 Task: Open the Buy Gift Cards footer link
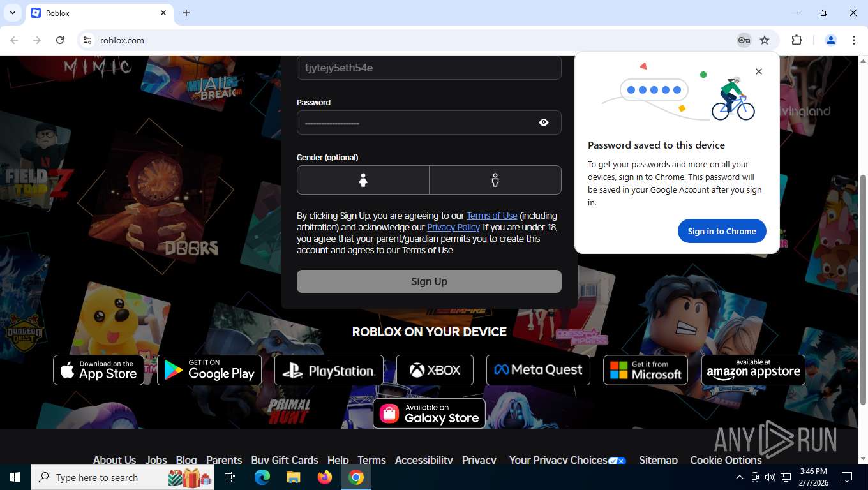pos(285,460)
